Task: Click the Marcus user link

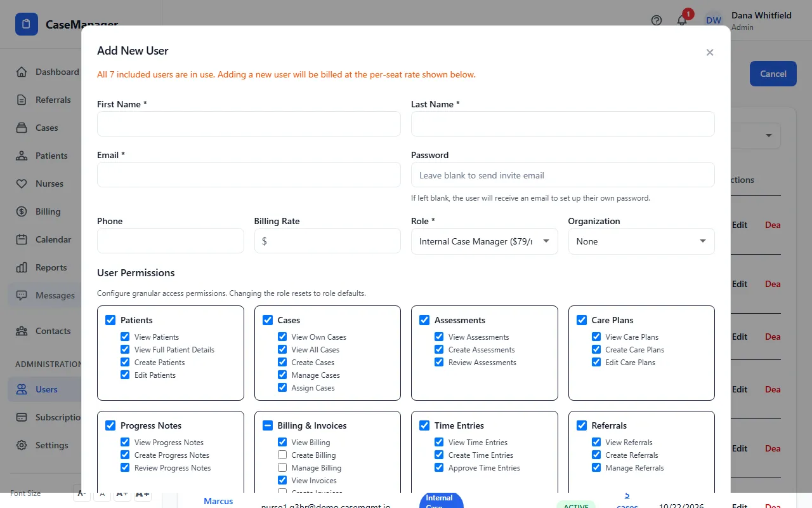Action: coord(218,500)
